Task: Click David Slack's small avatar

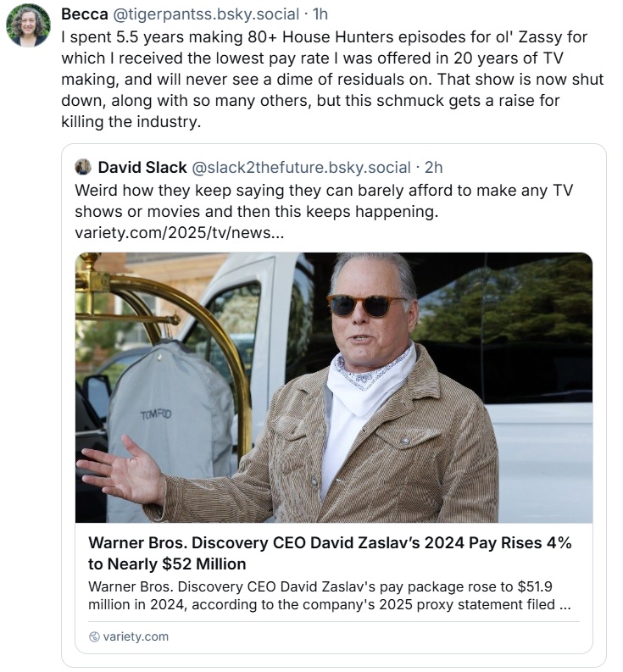Action: click(x=83, y=167)
